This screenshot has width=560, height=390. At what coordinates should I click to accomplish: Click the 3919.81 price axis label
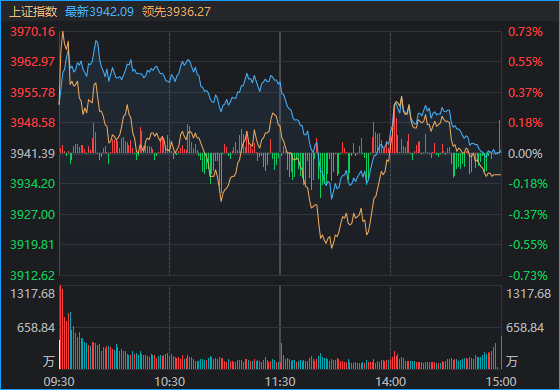[x=33, y=245]
